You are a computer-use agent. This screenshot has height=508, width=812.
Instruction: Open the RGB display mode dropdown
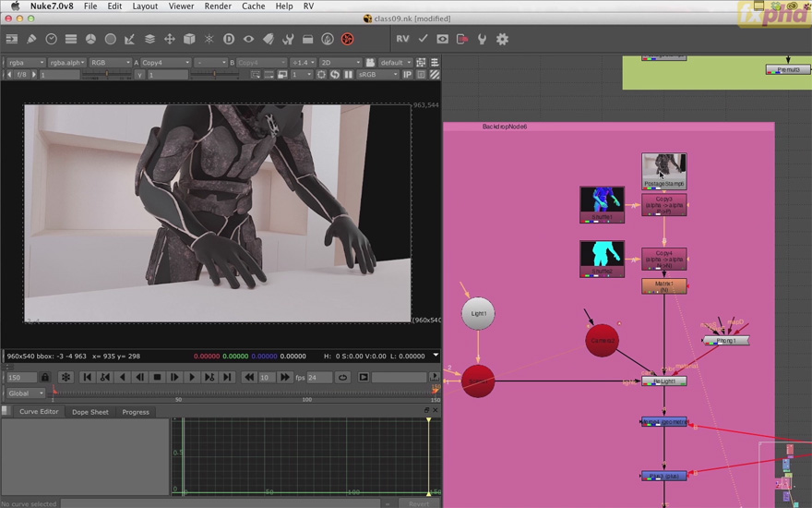tap(111, 62)
